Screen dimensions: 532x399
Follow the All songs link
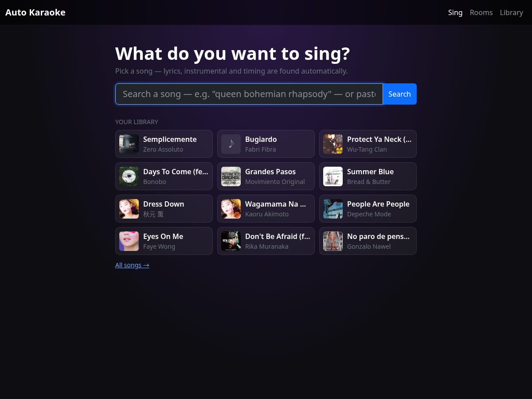tap(132, 265)
